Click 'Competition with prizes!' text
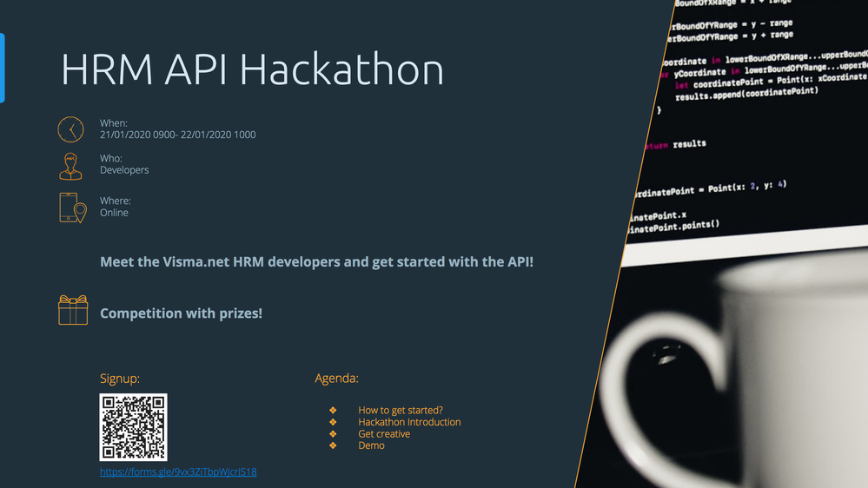This screenshot has height=488, width=868. point(181,313)
